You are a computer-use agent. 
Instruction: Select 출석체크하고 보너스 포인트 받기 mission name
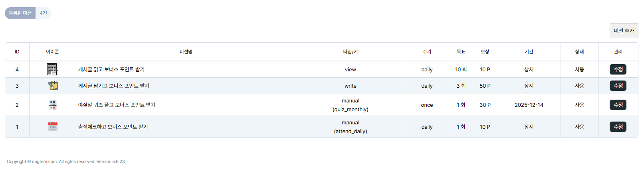click(x=113, y=127)
